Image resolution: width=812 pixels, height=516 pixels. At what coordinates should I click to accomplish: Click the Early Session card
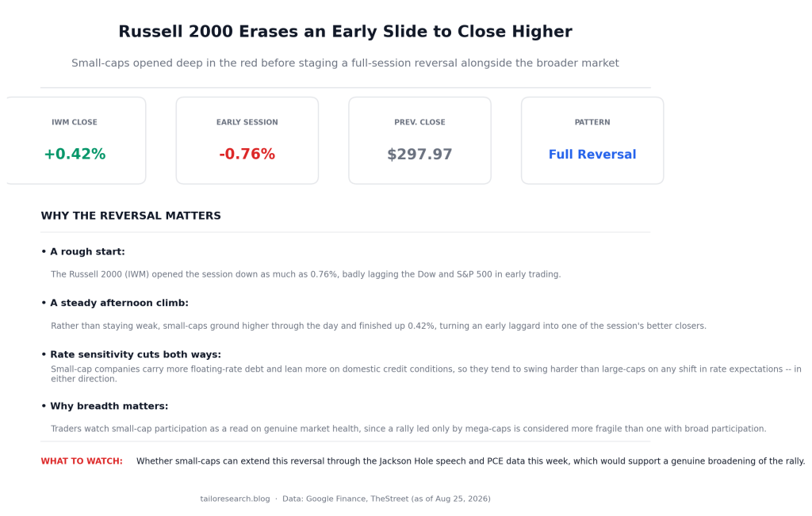coord(247,140)
